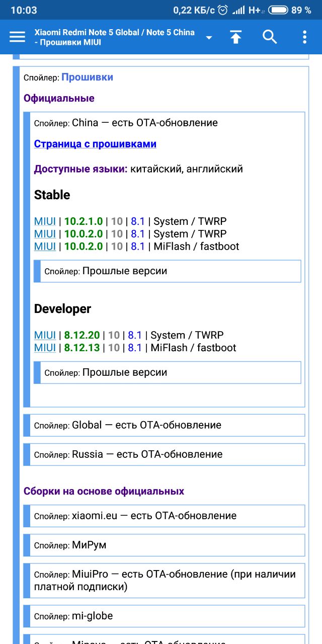Open MIUI link for 10.0.2.0 System / TWRP

45,234
